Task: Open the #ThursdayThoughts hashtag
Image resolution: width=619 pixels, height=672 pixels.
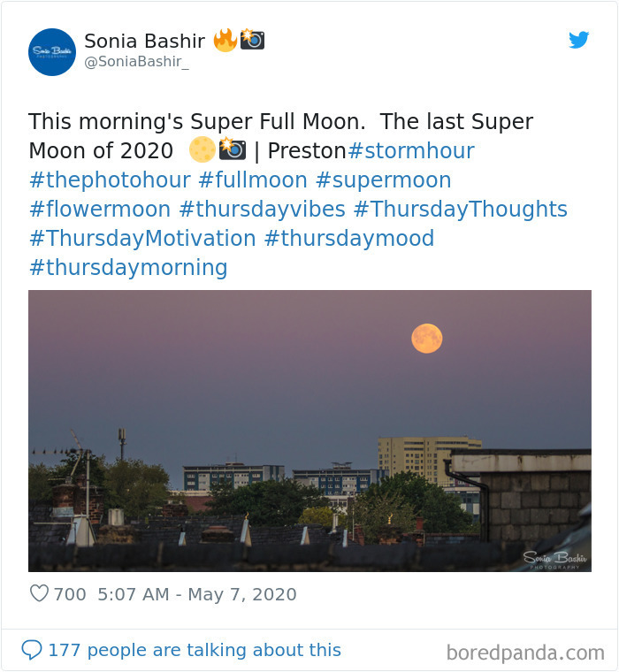Action: tap(461, 210)
